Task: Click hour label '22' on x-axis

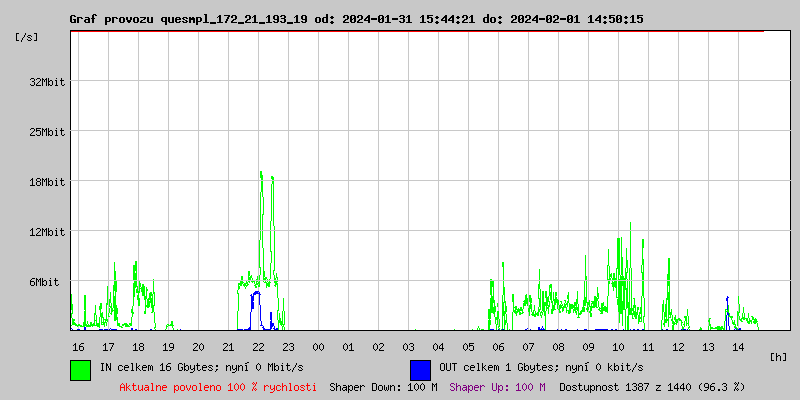Action: click(x=258, y=347)
